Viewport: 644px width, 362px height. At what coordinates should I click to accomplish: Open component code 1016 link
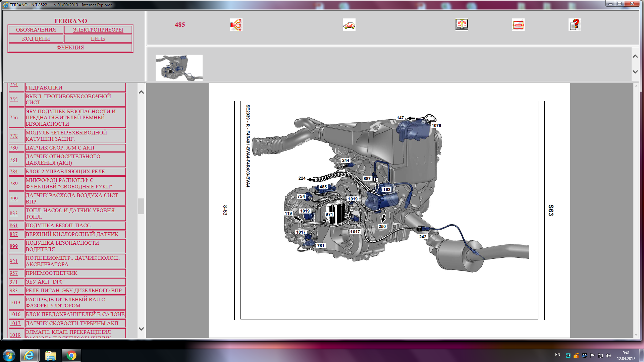pos(15,314)
